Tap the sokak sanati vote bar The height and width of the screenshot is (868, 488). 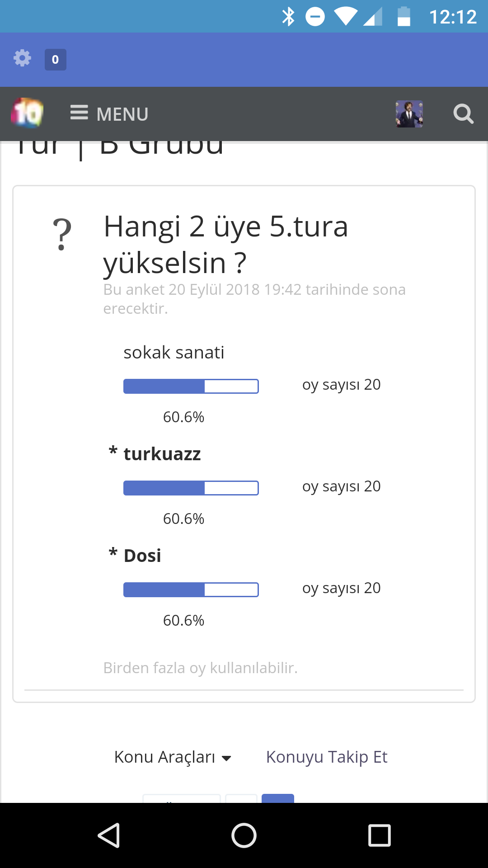[x=191, y=387]
